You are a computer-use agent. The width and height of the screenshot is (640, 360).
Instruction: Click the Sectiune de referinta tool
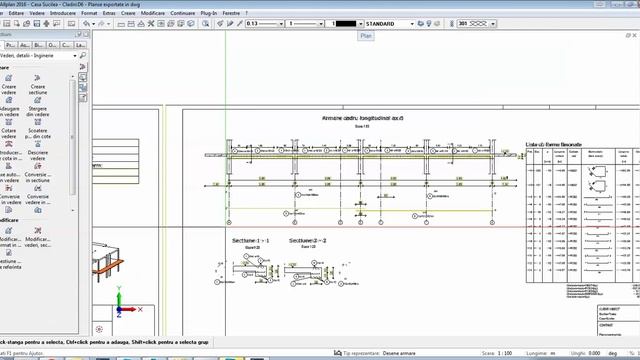coord(9,259)
